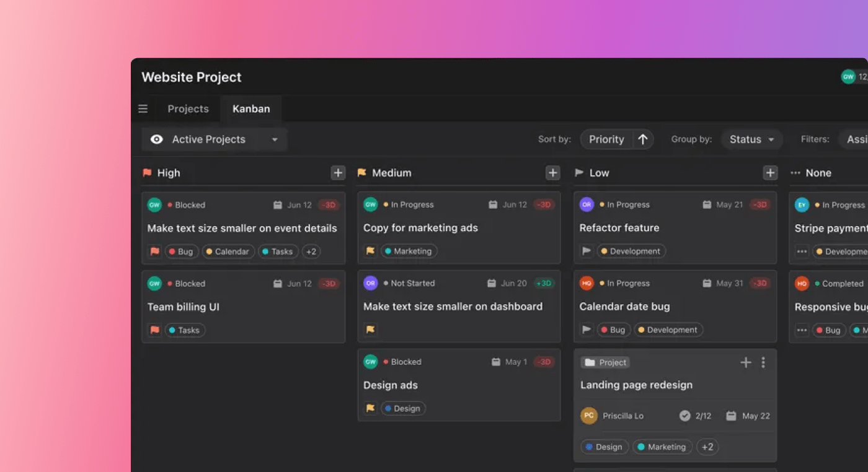Viewport: 868px width, 472px height.
Task: Click the -3D overdue badge on Calendar date bug
Action: [x=760, y=283]
